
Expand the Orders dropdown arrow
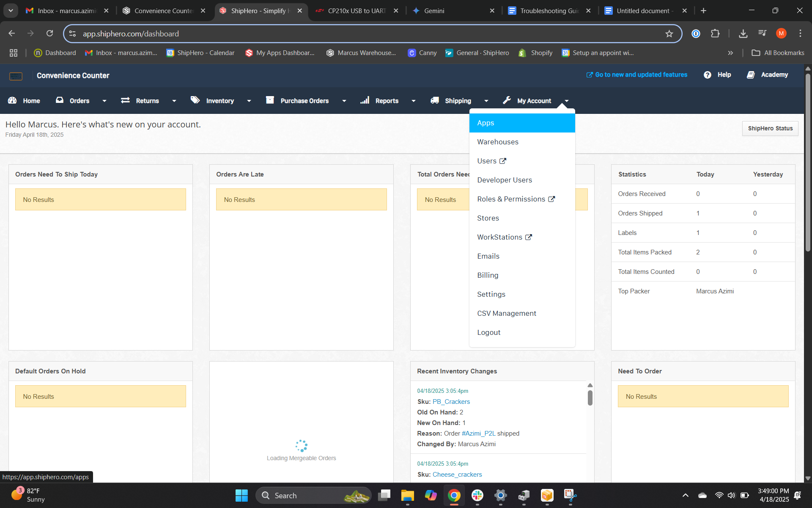point(104,101)
